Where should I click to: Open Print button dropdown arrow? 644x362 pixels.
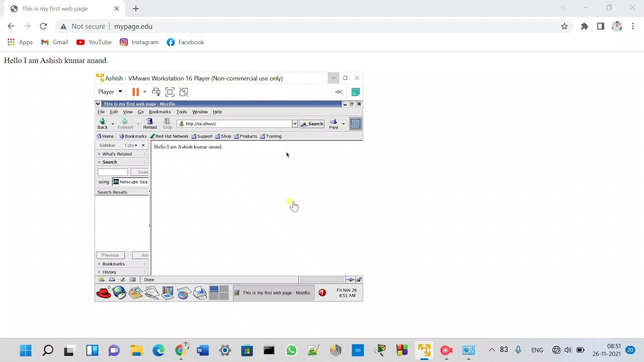344,124
